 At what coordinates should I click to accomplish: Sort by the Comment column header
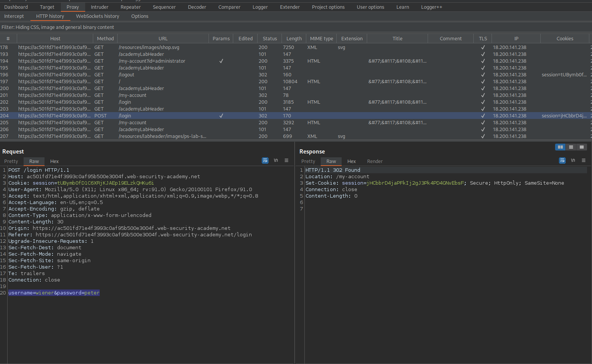click(451, 39)
